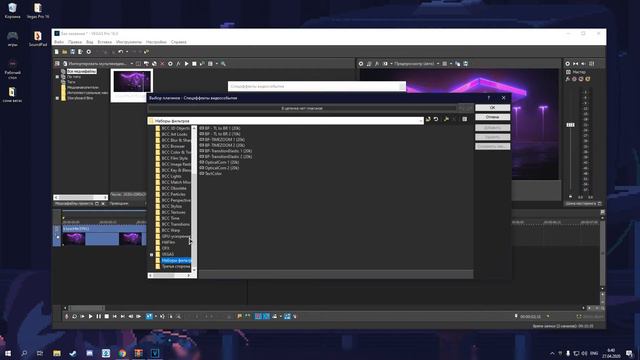This screenshot has height=360, width=640.
Task: Click the Отмена button in dialog
Action: point(492,117)
